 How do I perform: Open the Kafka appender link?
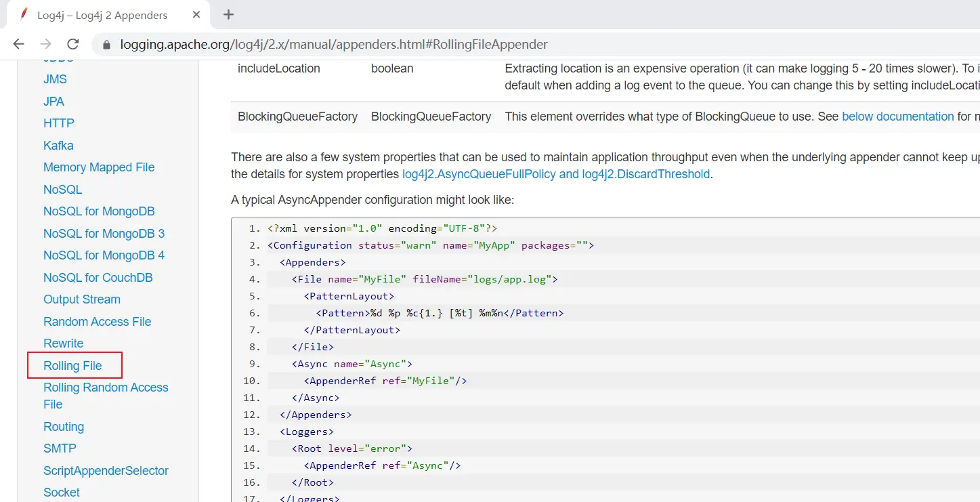58,146
